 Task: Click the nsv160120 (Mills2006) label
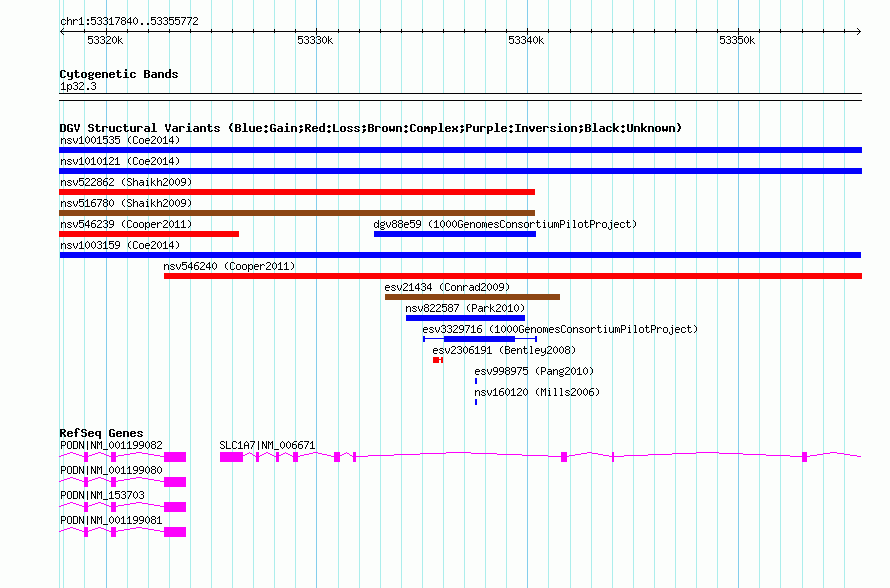[x=537, y=392]
